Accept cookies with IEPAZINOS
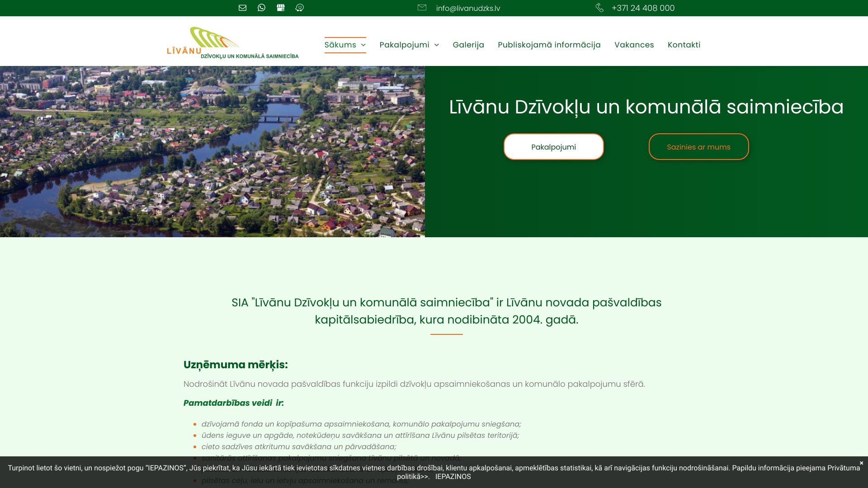868x488 pixels. [x=453, y=477]
